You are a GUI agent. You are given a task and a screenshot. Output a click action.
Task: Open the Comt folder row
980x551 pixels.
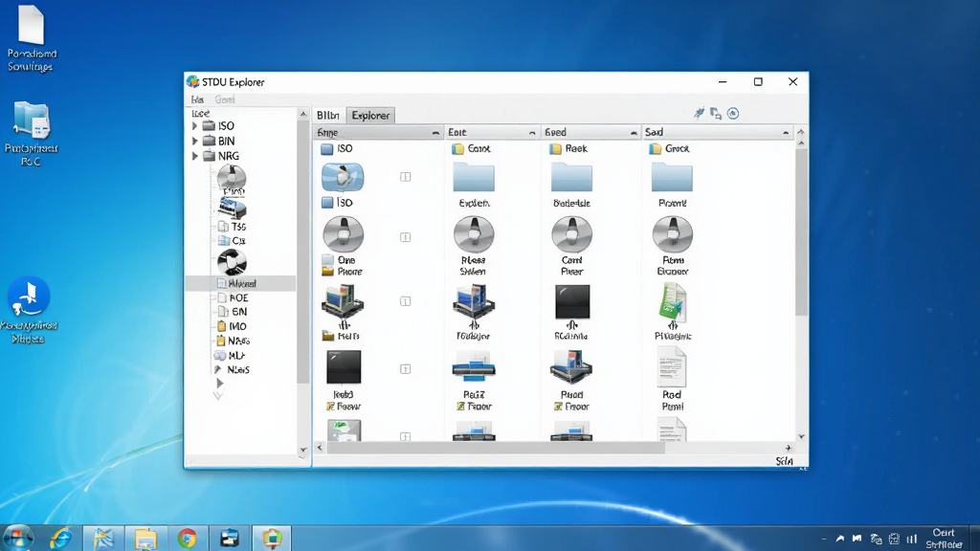coord(472,148)
